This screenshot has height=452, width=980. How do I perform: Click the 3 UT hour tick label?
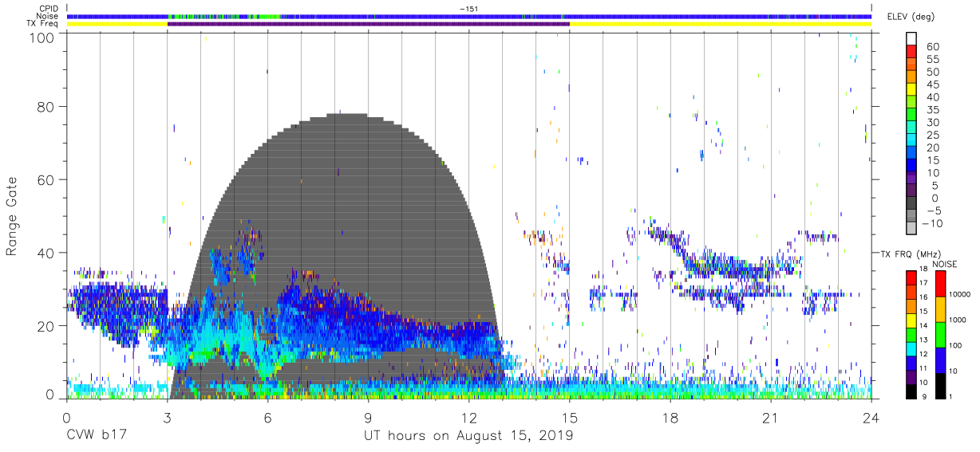pyautogui.click(x=167, y=419)
